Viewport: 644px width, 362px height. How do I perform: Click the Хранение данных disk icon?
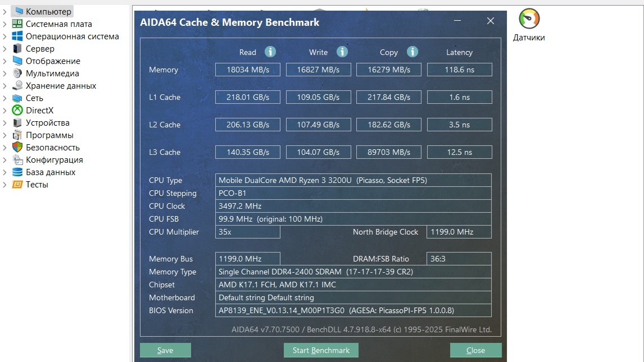(17, 85)
